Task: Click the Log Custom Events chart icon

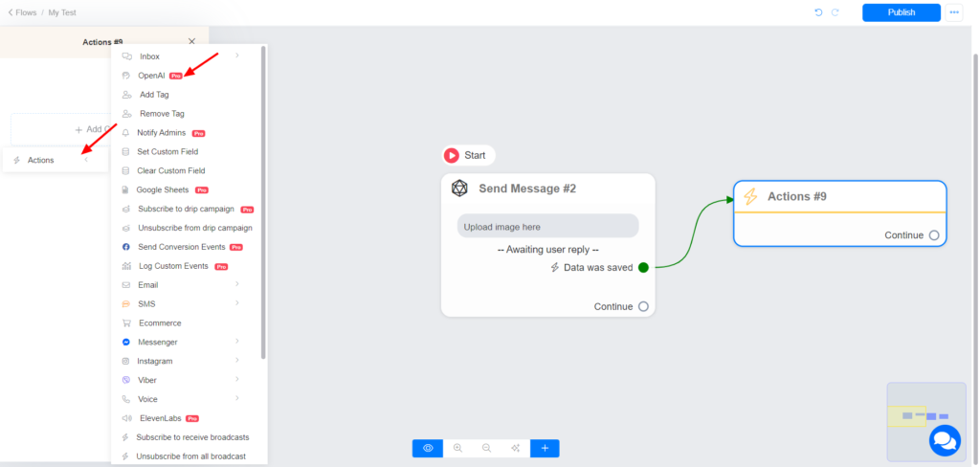Action: point(126,266)
